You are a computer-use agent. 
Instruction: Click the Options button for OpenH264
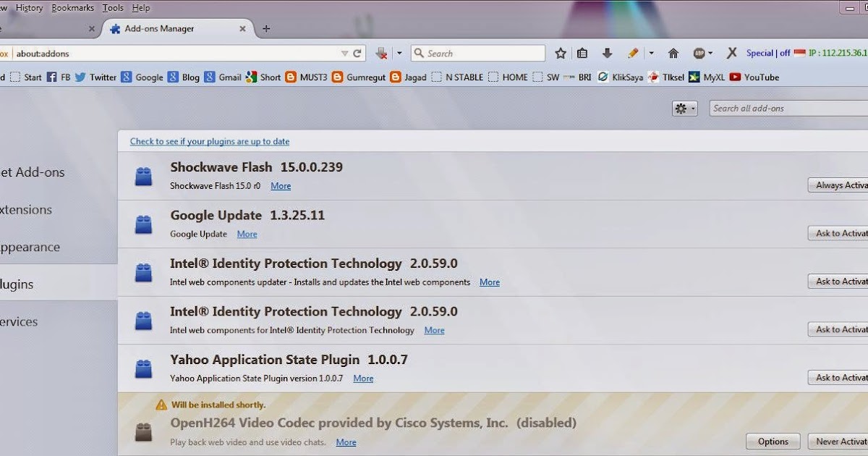pos(773,442)
